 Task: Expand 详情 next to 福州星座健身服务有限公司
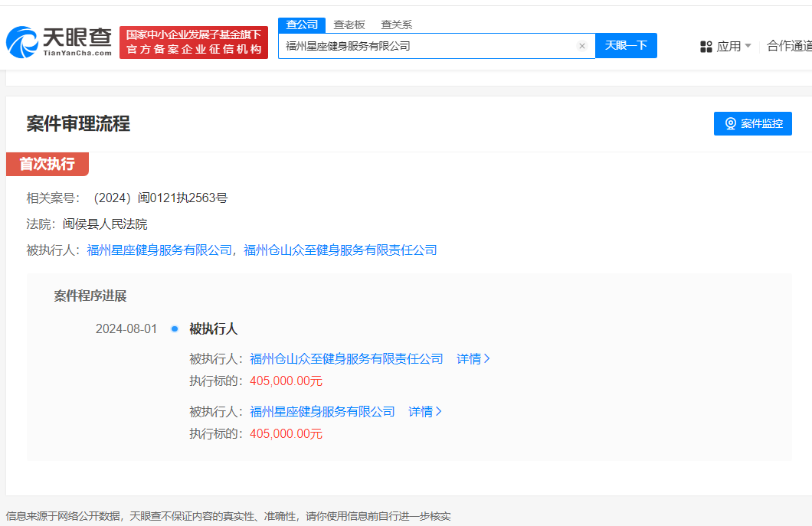coord(424,411)
